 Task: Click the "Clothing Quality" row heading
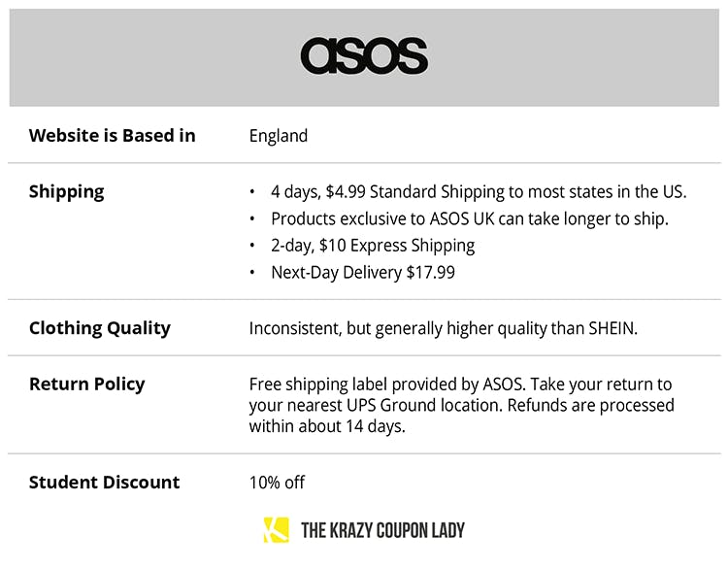coord(99,327)
